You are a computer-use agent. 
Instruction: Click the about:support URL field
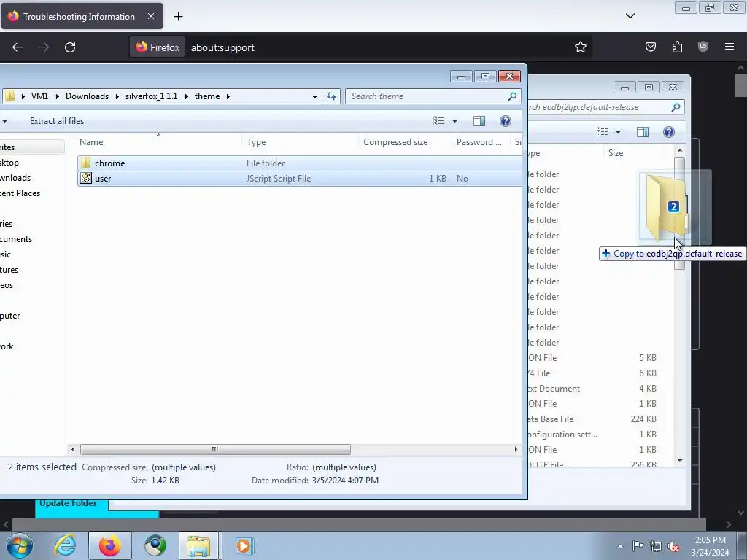pyautogui.click(x=222, y=47)
